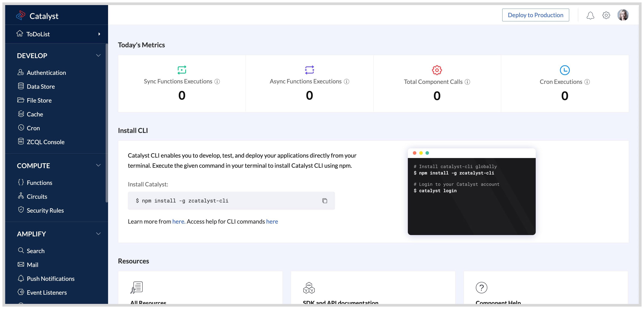Open Authentication in the sidebar
The height and width of the screenshot is (309, 644).
pos(46,72)
